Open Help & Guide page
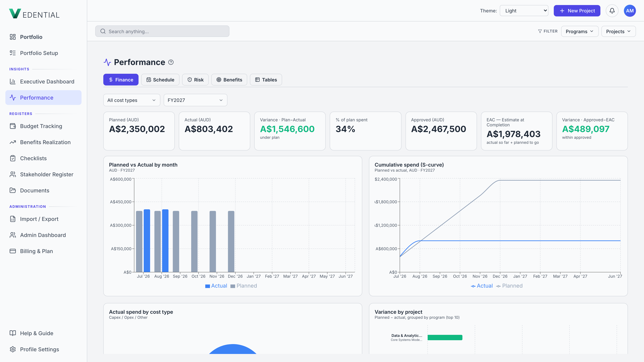This screenshot has width=644, height=362. click(43, 333)
